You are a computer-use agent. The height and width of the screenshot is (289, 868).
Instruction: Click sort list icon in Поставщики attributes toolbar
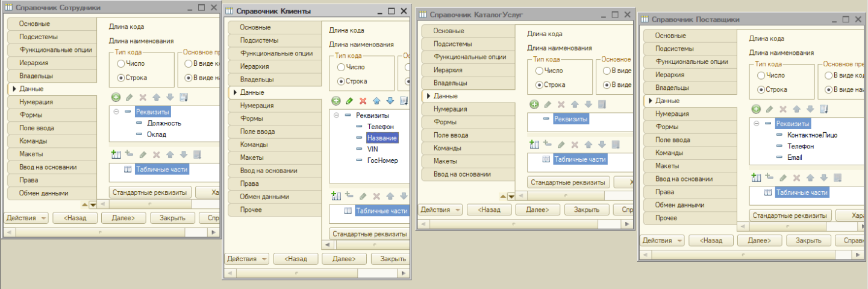pyautogui.click(x=823, y=109)
